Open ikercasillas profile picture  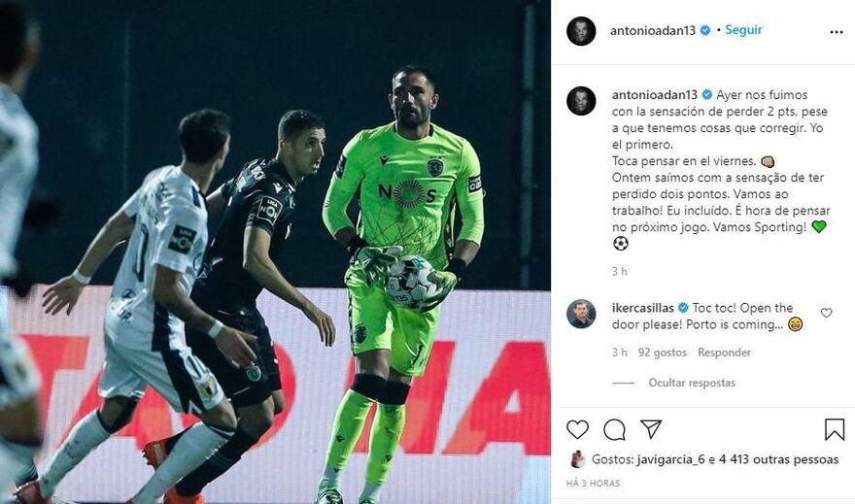[581, 314]
